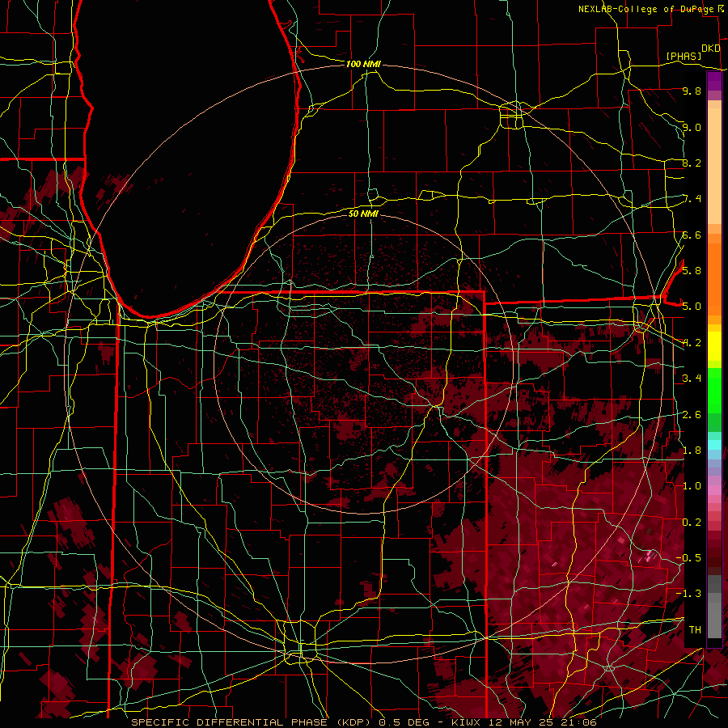Click the -0.5 value on the scale
Viewport: 728px width, 728px height.
(688, 557)
